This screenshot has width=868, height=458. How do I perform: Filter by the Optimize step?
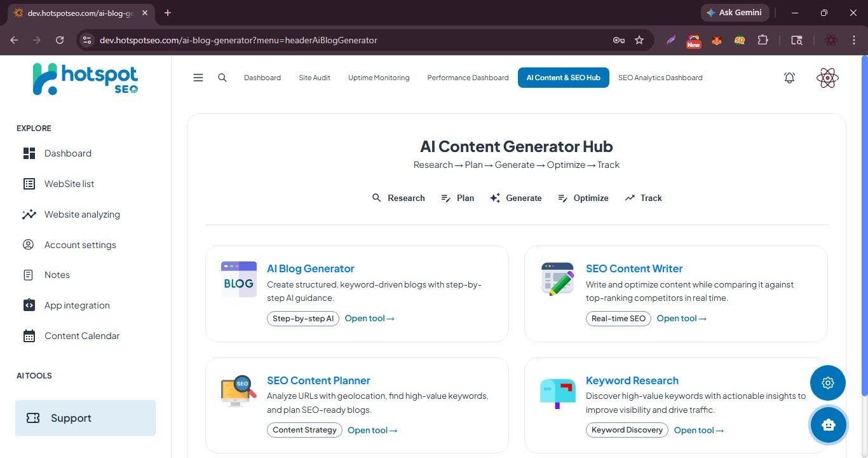(583, 198)
